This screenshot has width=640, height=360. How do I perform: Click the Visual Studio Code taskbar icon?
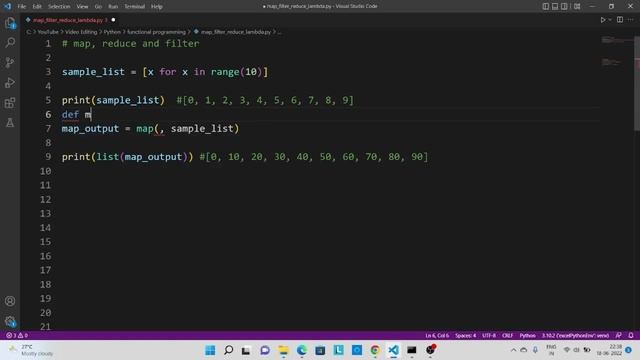click(393, 350)
